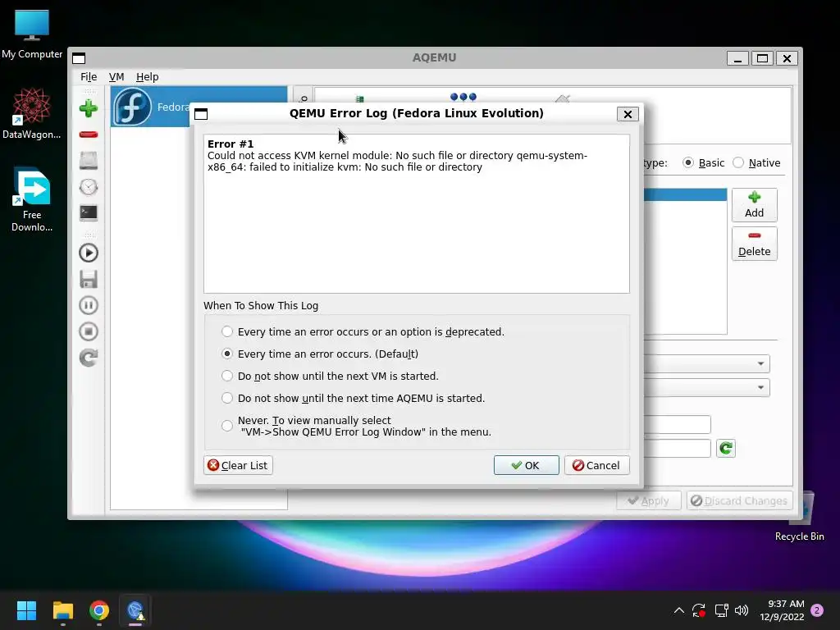Close the QEMU Error Log dialog
This screenshot has width=840, height=630.
[x=628, y=113]
